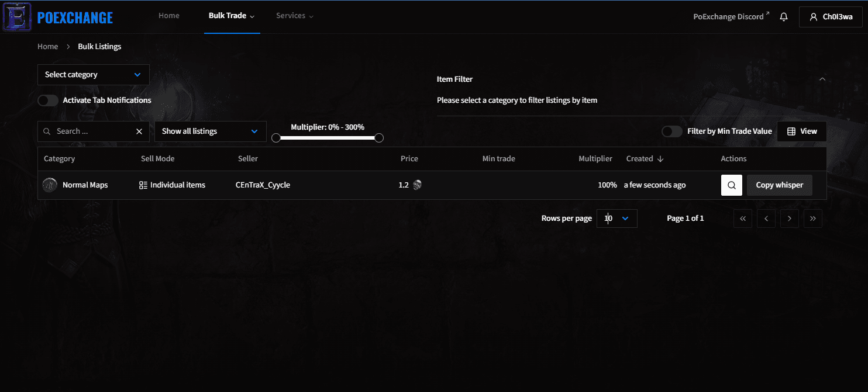The image size is (868, 392).
Task: Open the PoExchange Discord link
Action: point(731,17)
